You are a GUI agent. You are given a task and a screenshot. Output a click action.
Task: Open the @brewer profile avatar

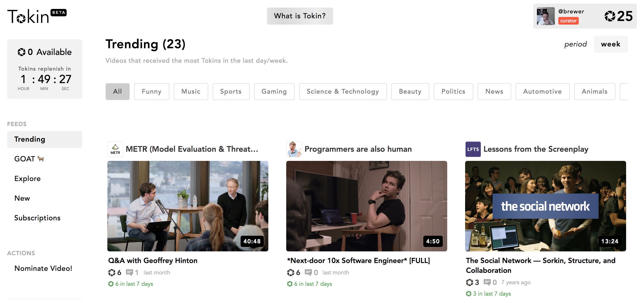tap(546, 16)
